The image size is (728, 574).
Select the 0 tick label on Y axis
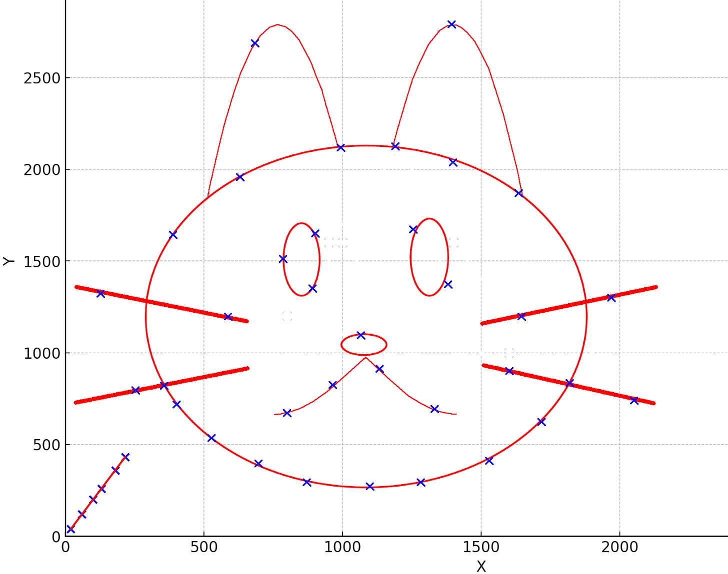tap(56, 537)
